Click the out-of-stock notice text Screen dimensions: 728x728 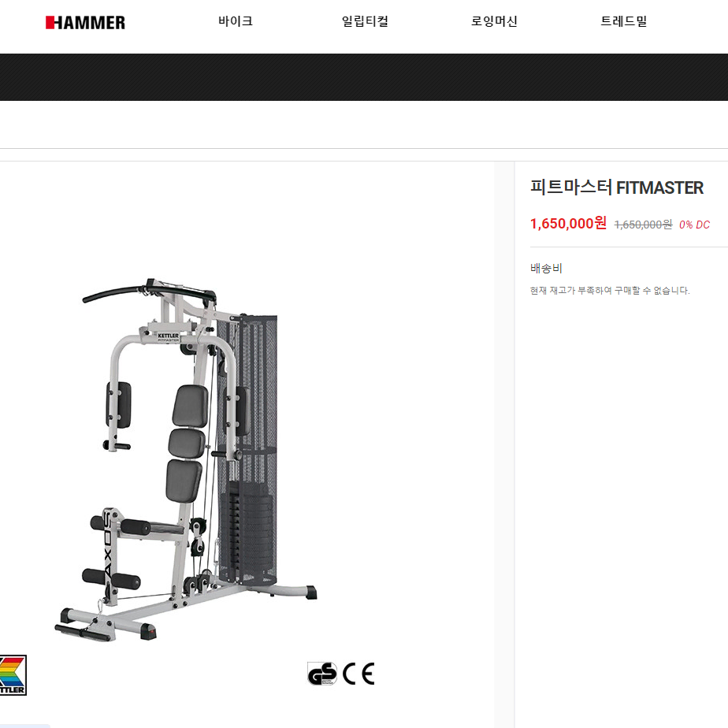click(610, 291)
